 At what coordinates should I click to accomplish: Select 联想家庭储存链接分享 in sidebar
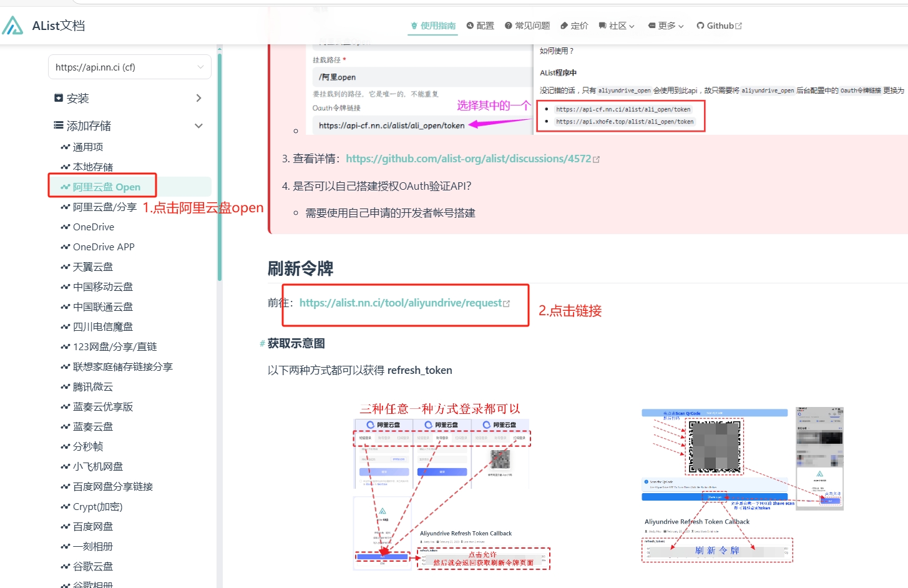click(x=123, y=366)
